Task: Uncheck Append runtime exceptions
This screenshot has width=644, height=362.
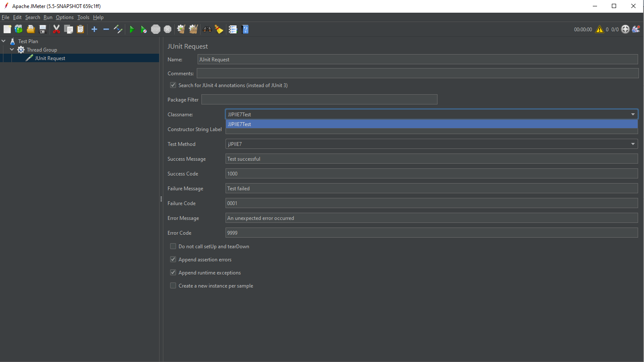Action: click(x=173, y=272)
